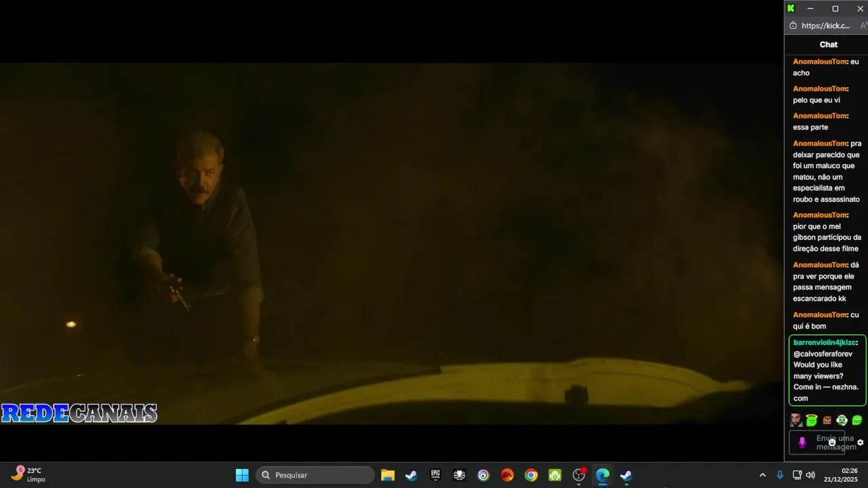Viewport: 868px width, 488px height.
Task: Open volume control in tray
Action: pos(810,475)
